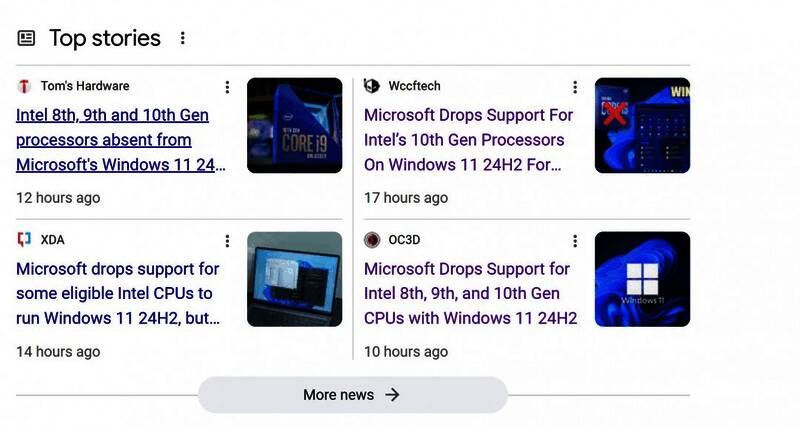Open the Core i9 box thumbnail

294,125
